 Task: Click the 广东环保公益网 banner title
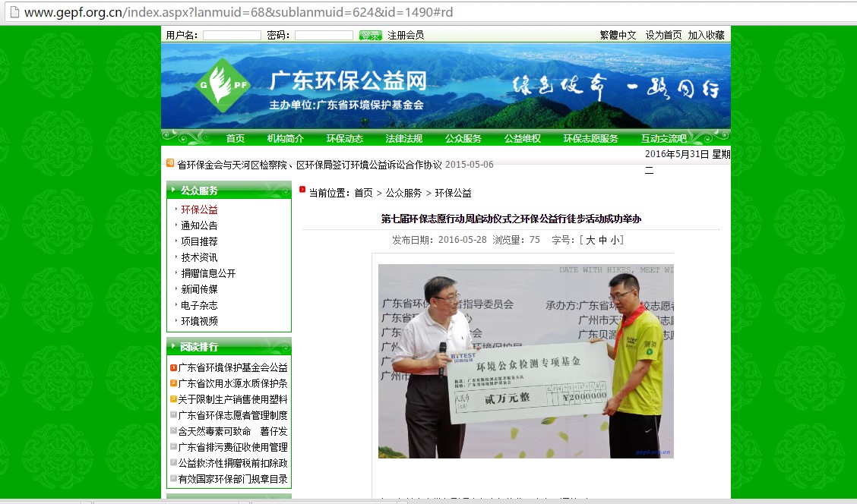point(348,81)
